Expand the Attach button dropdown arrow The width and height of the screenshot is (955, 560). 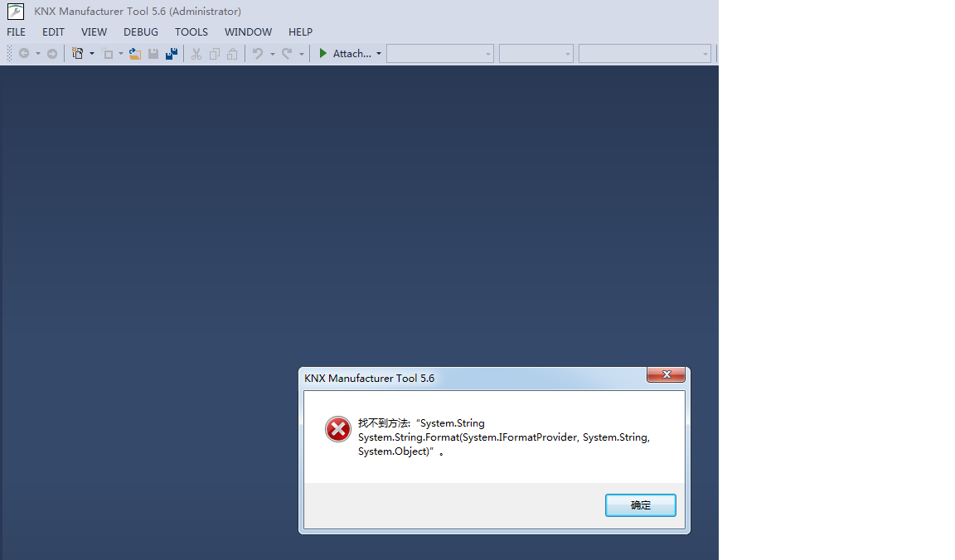[x=379, y=54]
